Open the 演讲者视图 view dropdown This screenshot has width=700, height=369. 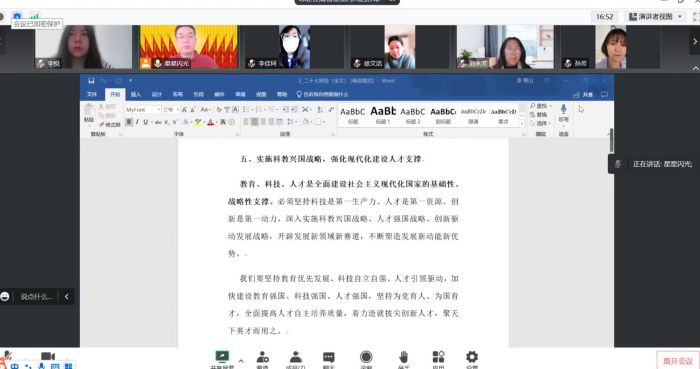(655, 17)
